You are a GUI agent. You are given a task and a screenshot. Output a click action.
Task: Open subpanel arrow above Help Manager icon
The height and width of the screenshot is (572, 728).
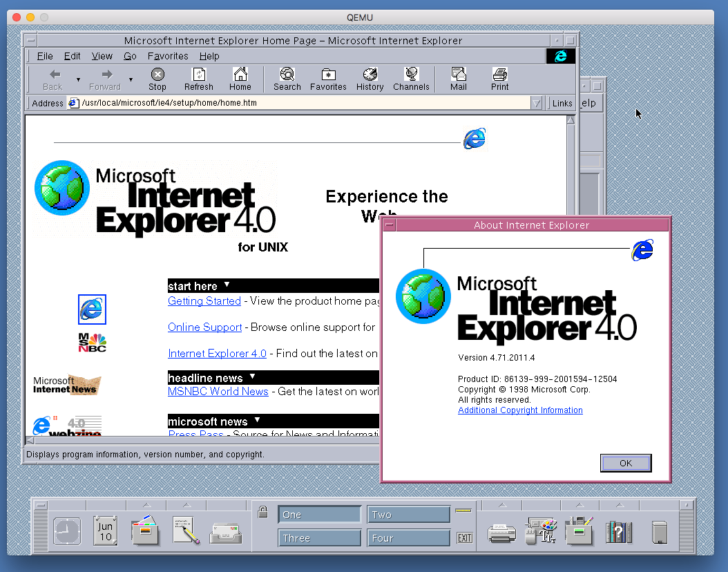pos(620,505)
